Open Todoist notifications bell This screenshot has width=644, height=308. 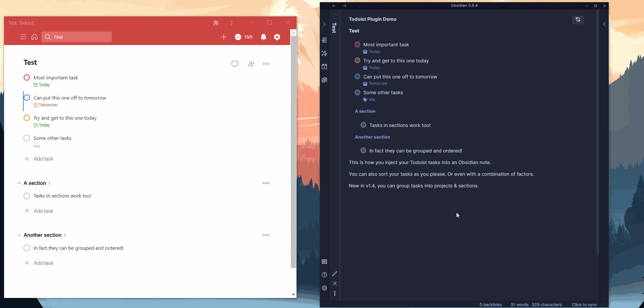264,37
